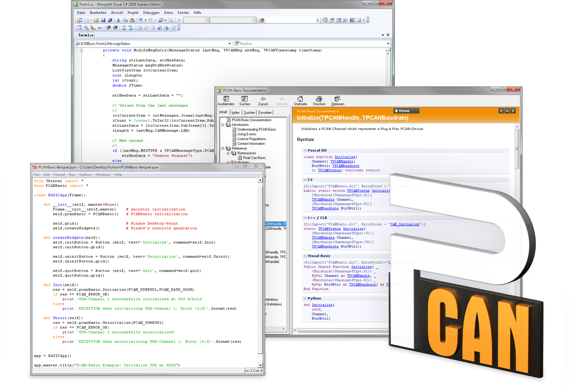Click Copy icon in Visual C# toolbar
Image resolution: width=573 pixels, height=392 pixels.
click(125, 20)
